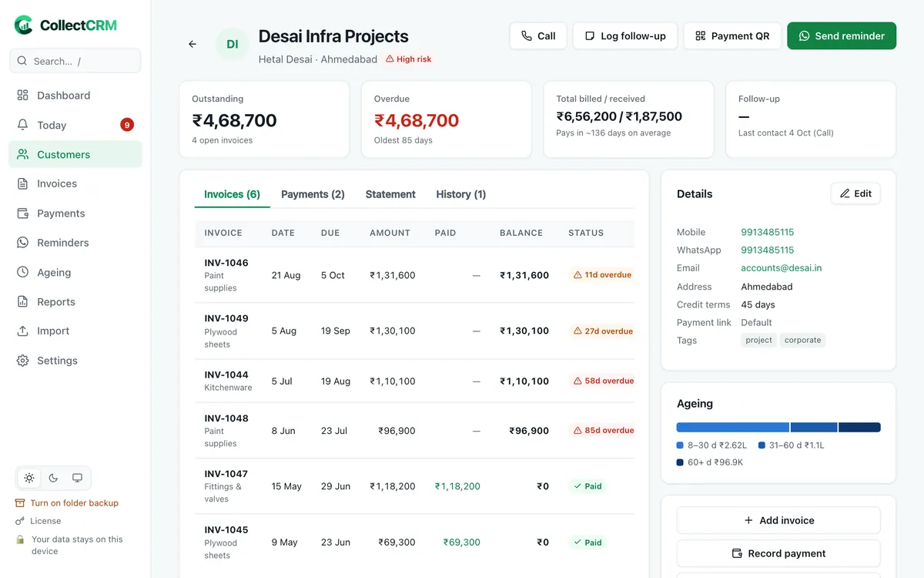The image size is (924, 578).
Task: Click the key icon beside License
Action: [20, 521]
